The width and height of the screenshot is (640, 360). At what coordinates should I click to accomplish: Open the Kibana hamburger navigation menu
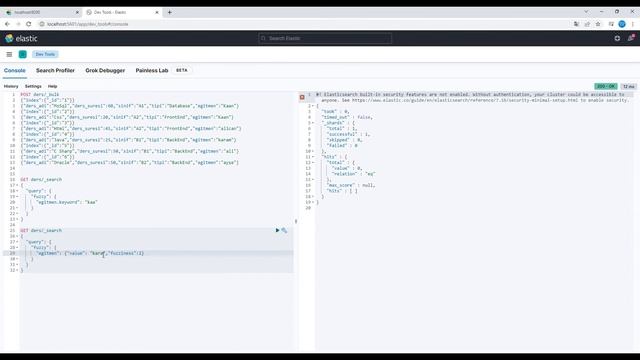pyautogui.click(x=9, y=54)
